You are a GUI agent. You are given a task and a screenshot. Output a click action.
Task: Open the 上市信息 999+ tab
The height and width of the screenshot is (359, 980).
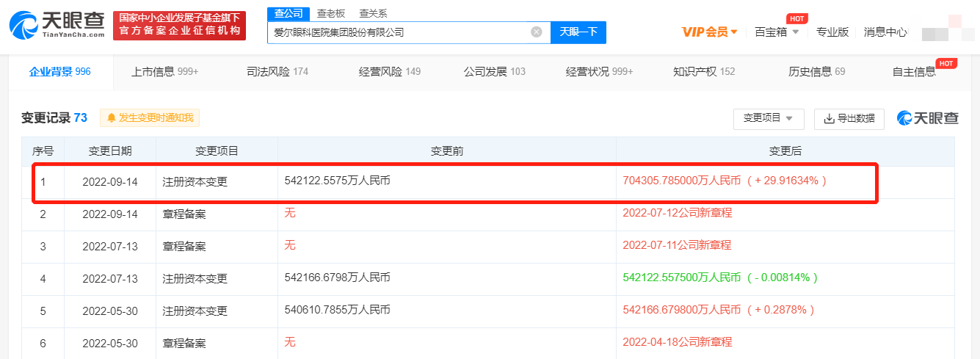coord(165,72)
